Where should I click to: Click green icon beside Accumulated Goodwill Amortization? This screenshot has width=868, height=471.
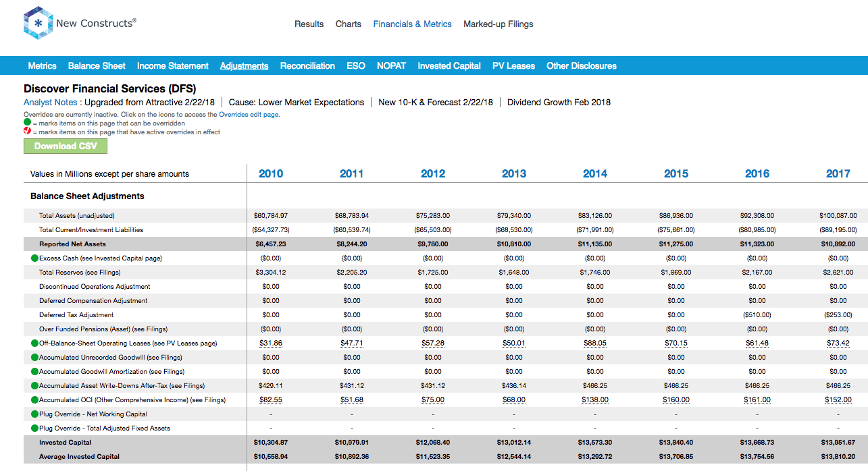(34, 372)
